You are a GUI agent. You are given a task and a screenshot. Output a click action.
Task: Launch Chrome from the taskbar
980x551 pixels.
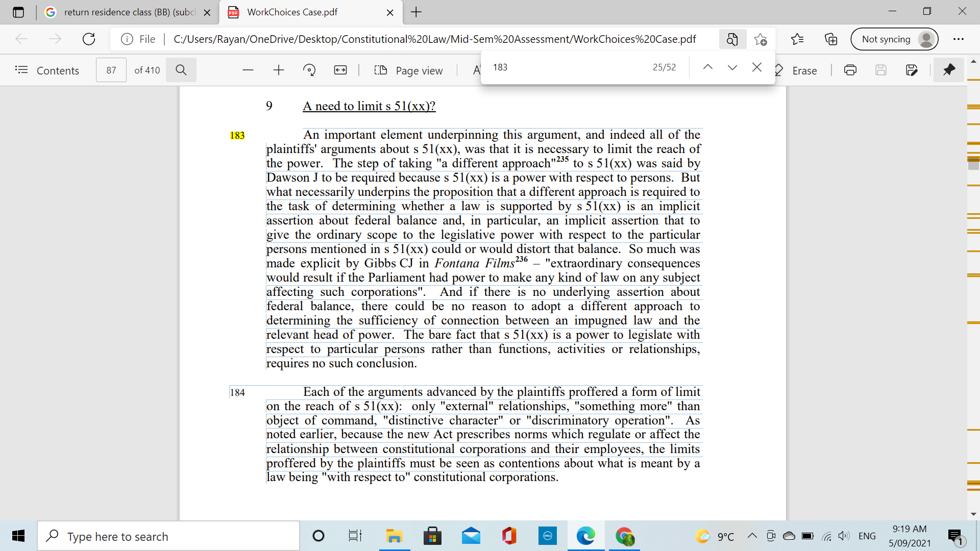coord(624,536)
